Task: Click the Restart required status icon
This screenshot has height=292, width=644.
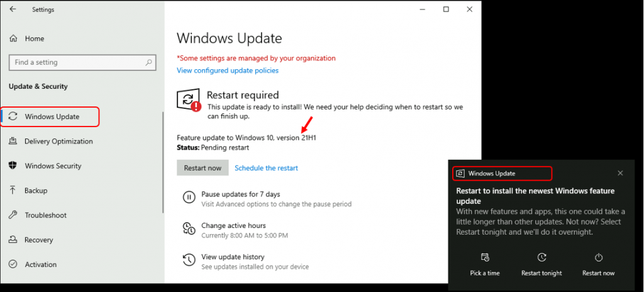Action: (x=189, y=100)
